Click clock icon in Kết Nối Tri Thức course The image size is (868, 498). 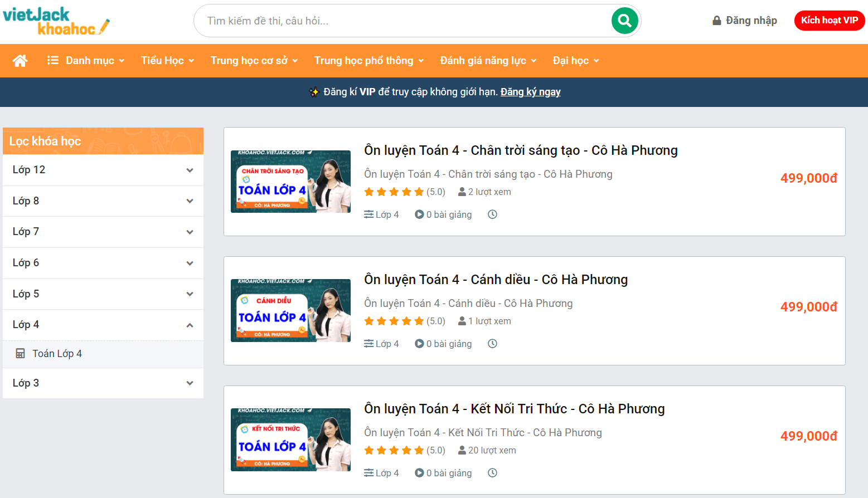pos(492,473)
